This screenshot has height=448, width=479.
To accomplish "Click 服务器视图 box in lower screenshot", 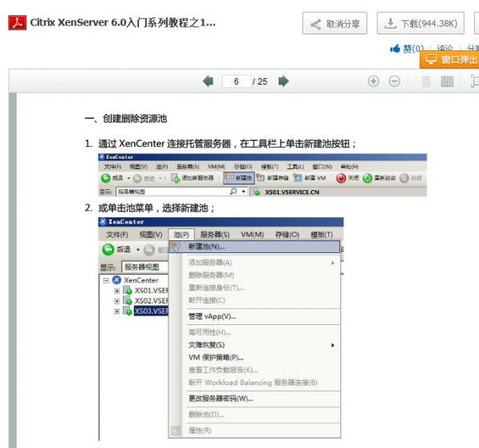I will [x=145, y=267].
